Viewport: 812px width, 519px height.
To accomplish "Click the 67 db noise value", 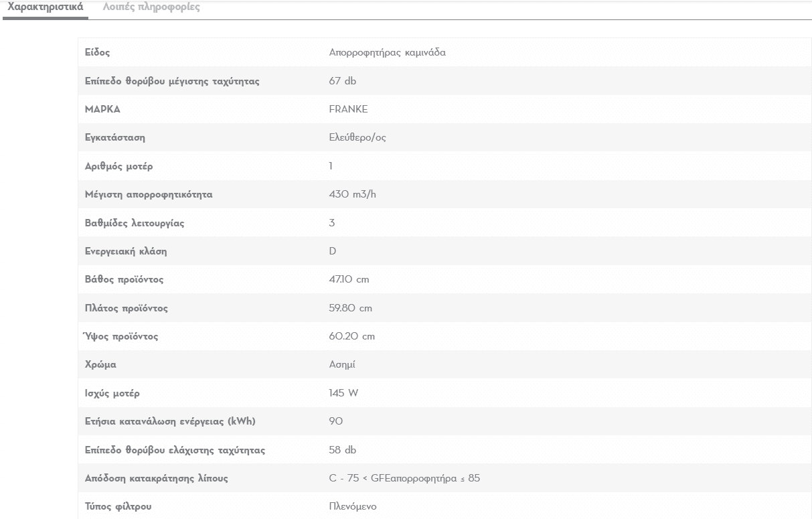I will point(343,81).
